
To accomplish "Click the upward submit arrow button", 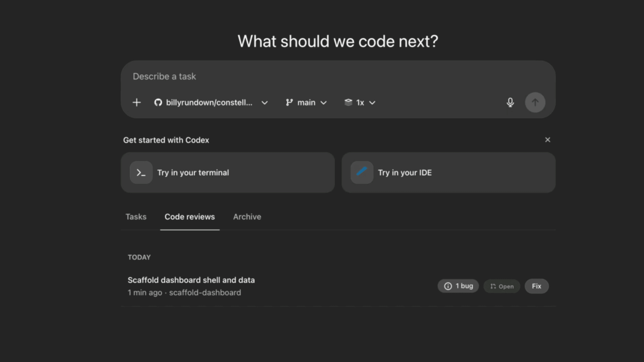I will click(535, 102).
